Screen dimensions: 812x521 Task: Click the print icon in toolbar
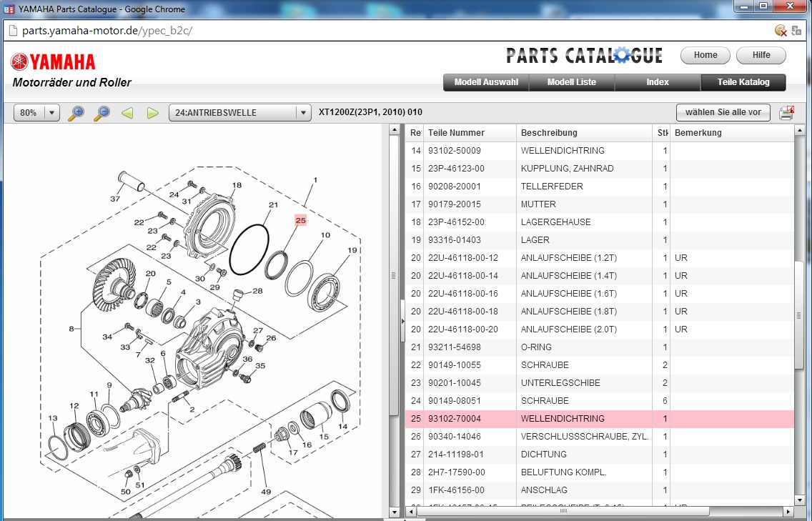point(786,113)
